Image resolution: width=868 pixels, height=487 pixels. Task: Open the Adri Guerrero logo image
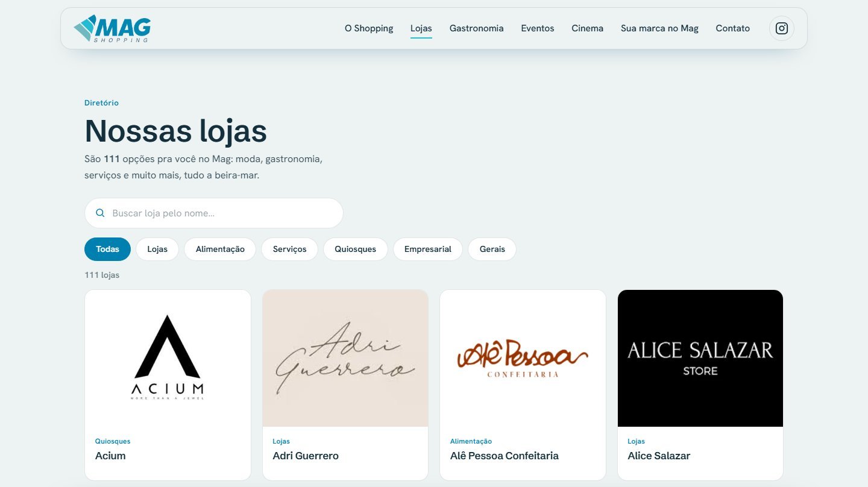[345, 358]
